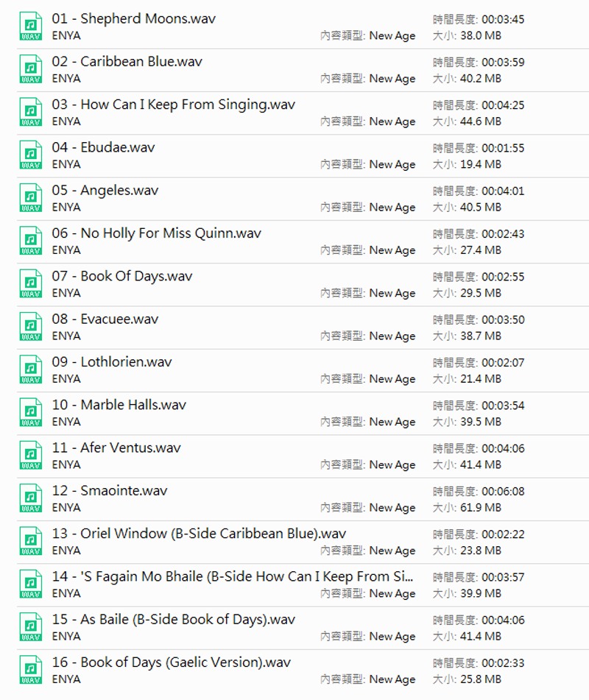Select the Angeles.wav file icon
Image resolution: width=589 pixels, height=700 pixels.
coord(31,198)
